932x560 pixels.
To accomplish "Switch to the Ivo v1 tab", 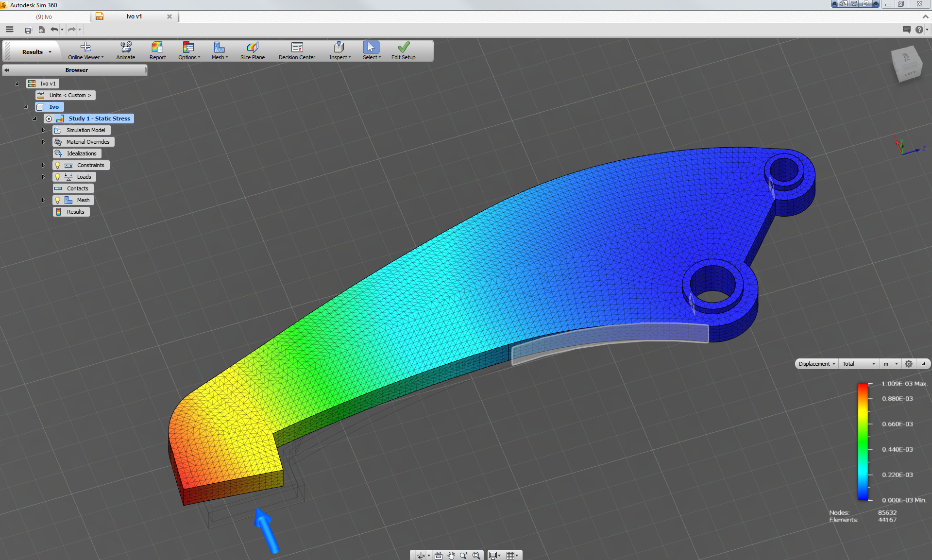I will click(x=134, y=17).
